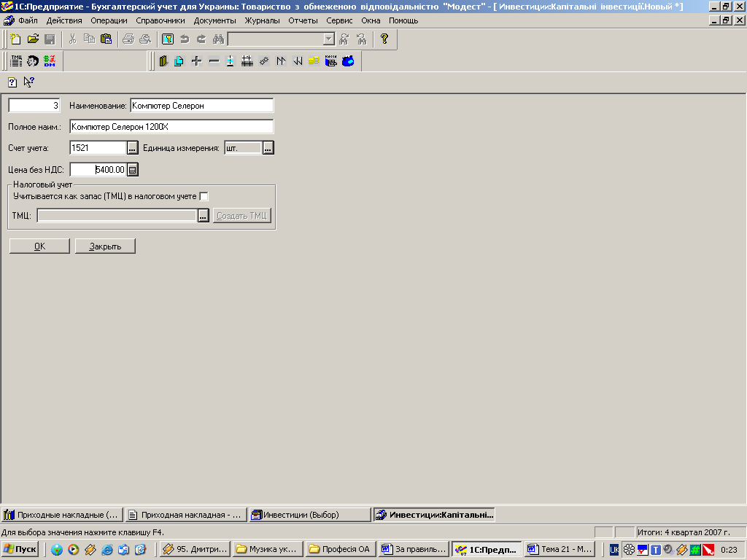Switch to 'Приходная накладная' window tab

[x=186, y=515]
